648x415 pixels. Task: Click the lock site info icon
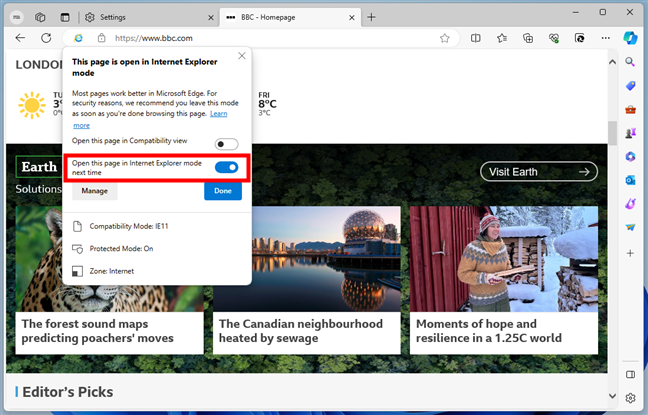click(101, 38)
